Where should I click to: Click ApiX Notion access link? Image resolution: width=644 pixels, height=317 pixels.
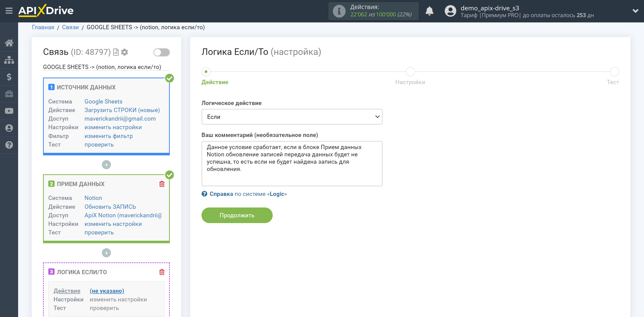click(x=123, y=215)
